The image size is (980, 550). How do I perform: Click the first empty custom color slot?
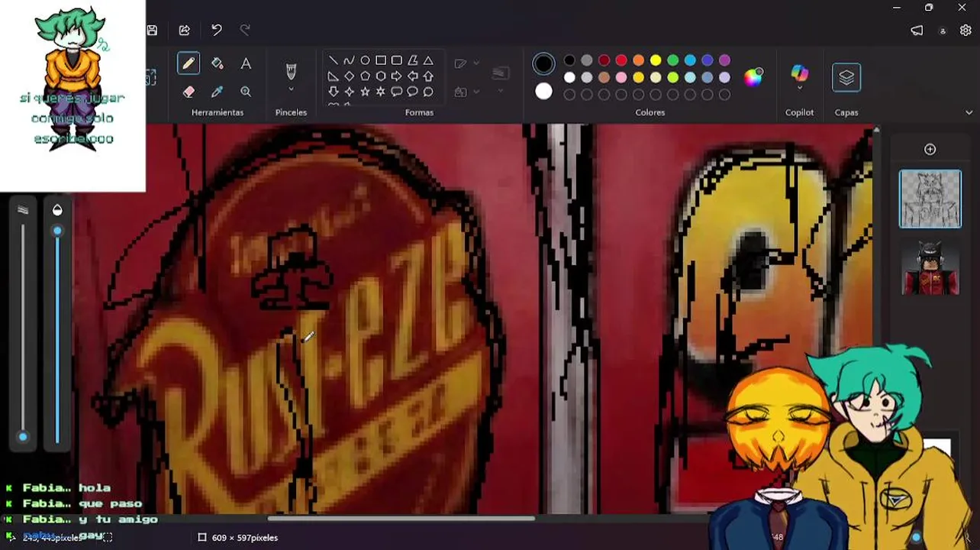coord(569,95)
